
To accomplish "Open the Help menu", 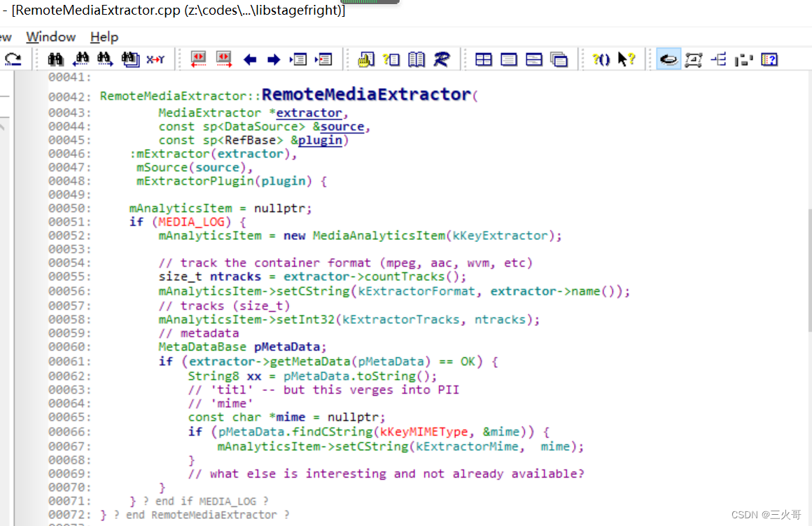I will [x=104, y=37].
